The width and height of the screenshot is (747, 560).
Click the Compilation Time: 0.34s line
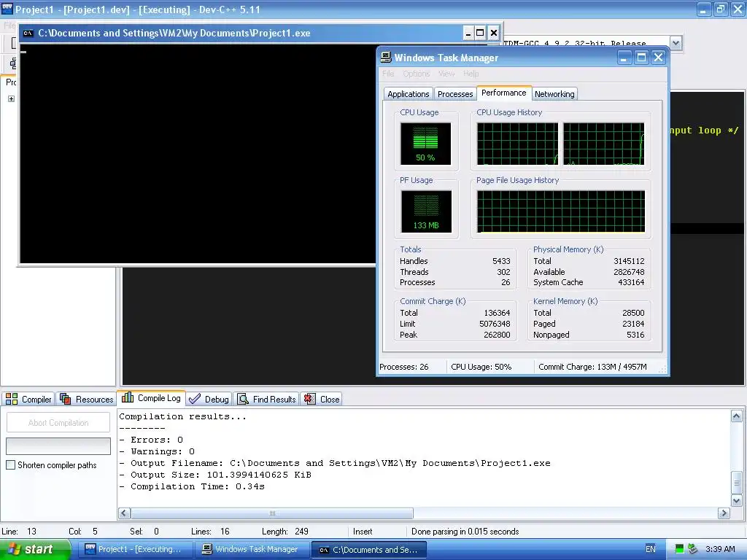coord(192,486)
